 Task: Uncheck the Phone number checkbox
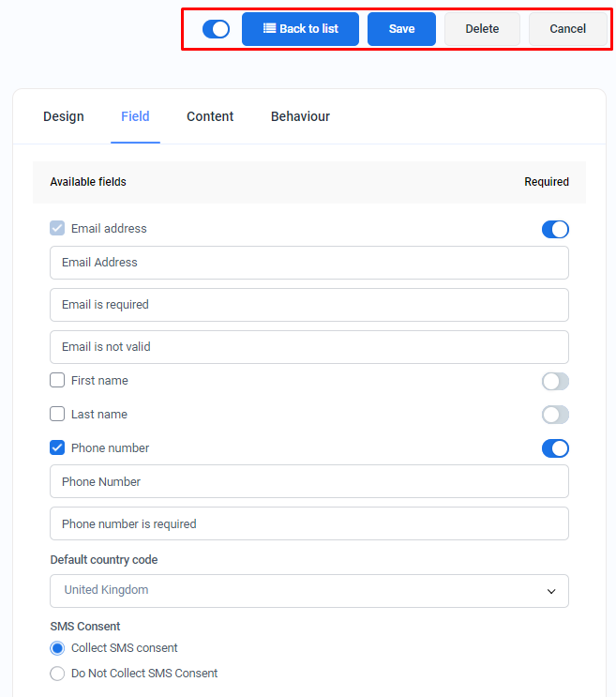coord(57,447)
